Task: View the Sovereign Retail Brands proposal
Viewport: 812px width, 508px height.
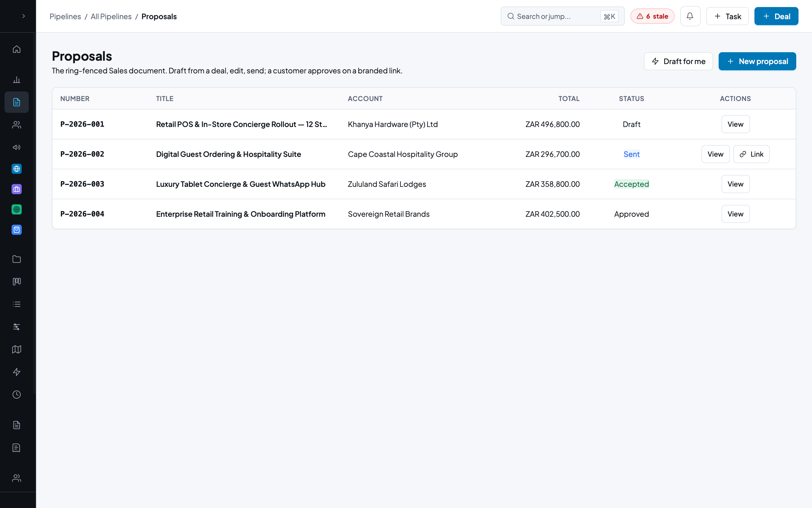Action: pos(735,214)
